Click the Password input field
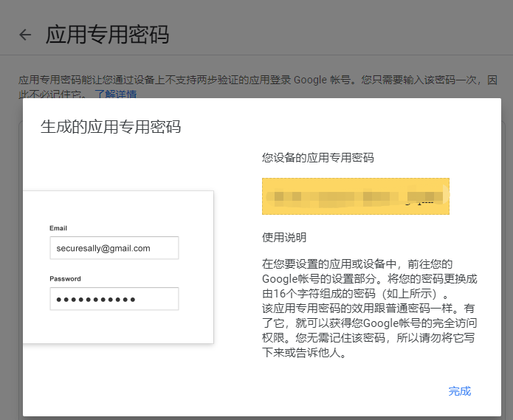 (x=114, y=299)
